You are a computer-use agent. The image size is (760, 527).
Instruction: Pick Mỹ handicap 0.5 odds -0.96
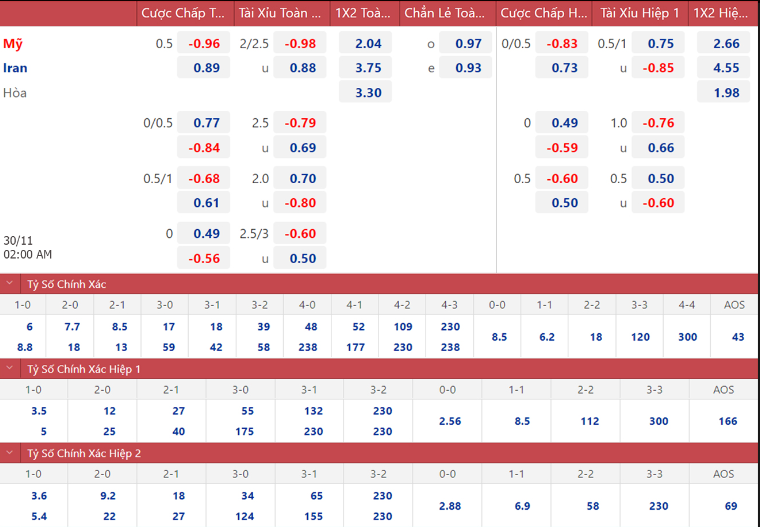coord(204,44)
